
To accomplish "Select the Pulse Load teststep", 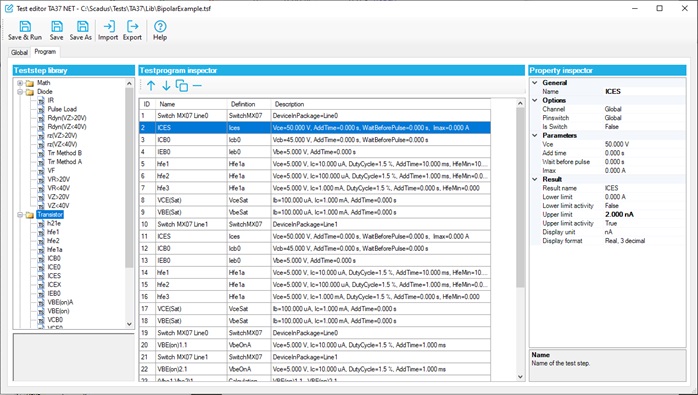I will pos(62,109).
